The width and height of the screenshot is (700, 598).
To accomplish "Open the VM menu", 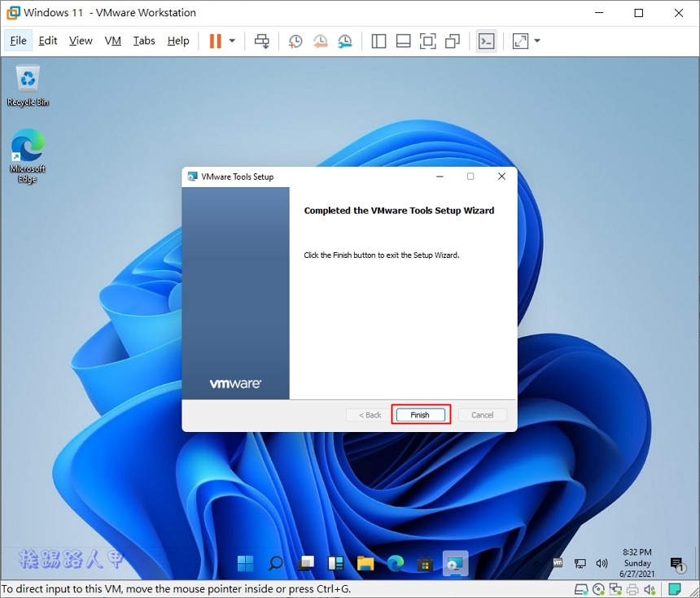I will click(112, 40).
